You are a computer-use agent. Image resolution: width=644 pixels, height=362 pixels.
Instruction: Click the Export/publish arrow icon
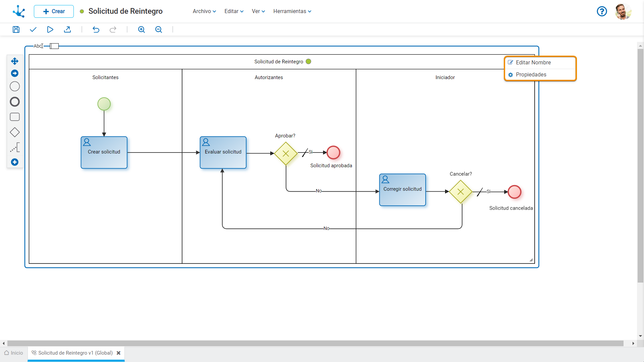point(67,29)
